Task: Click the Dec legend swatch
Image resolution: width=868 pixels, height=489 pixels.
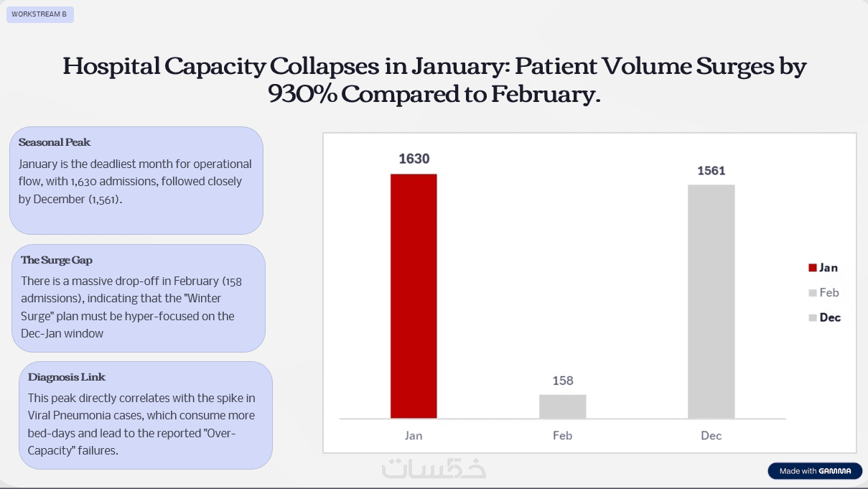Action: 812,318
